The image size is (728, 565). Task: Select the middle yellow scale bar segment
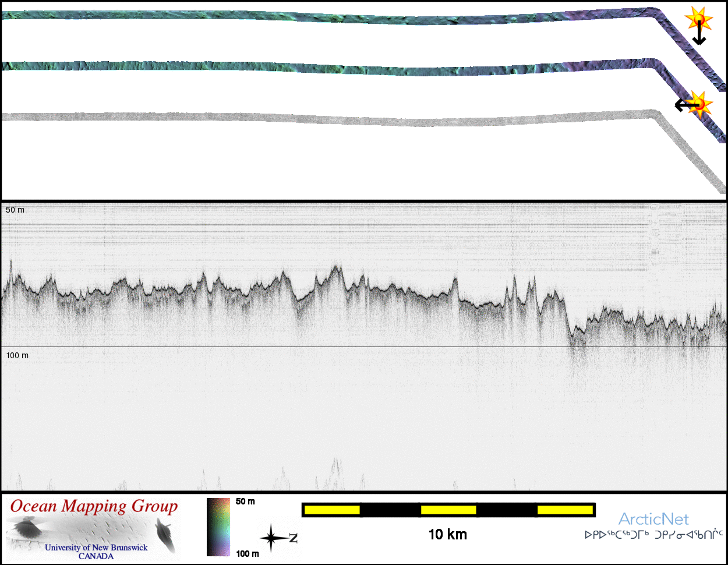[448, 510]
